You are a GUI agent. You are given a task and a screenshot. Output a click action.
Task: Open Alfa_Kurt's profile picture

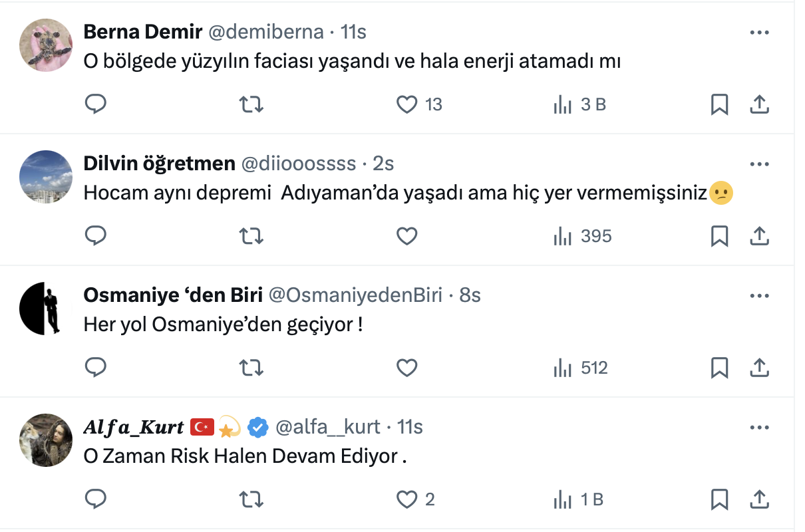45,440
